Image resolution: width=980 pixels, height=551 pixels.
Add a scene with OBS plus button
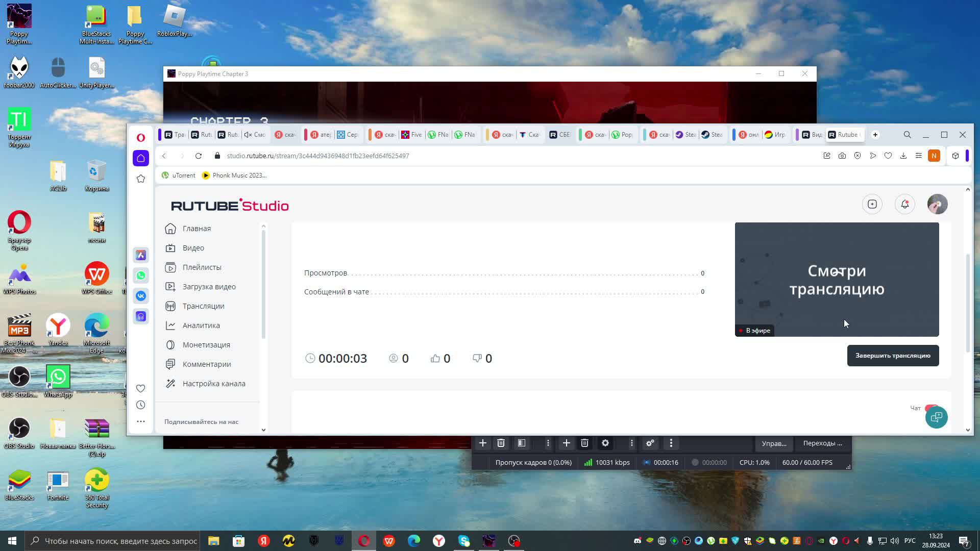pyautogui.click(x=482, y=443)
